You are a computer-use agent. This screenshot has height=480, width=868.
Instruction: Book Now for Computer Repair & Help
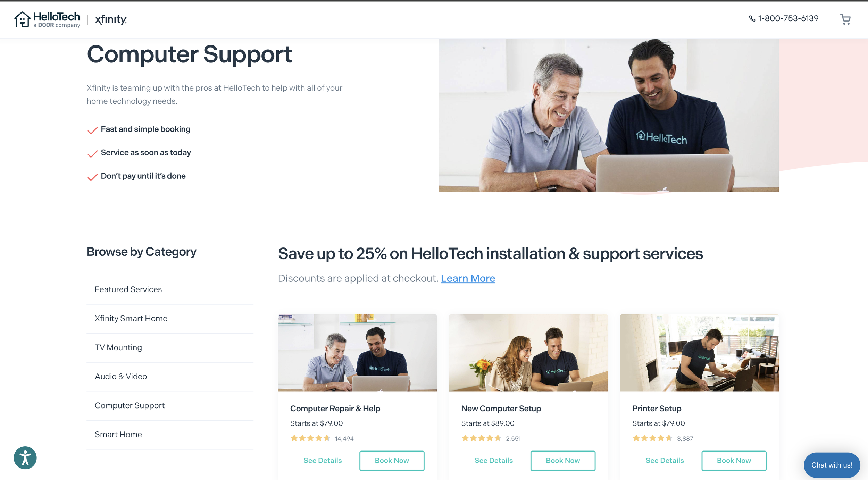click(392, 461)
